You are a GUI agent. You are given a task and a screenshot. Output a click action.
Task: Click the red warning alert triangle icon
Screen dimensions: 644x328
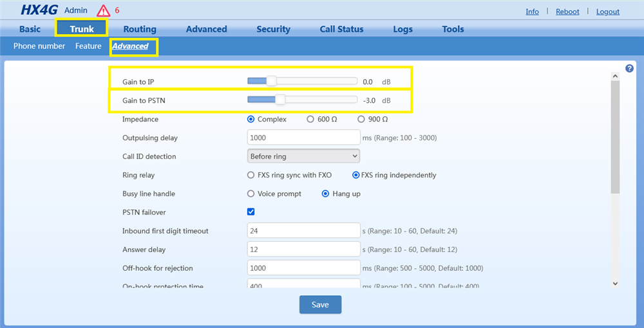104,10
